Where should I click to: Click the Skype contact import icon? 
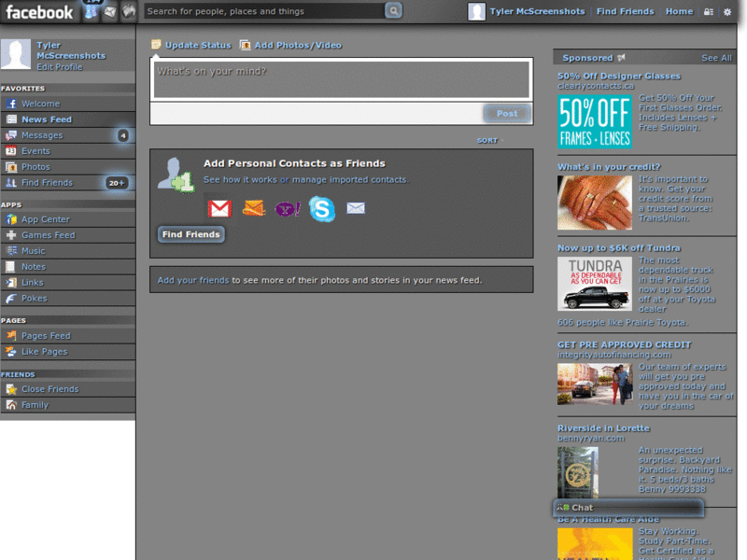(322, 208)
